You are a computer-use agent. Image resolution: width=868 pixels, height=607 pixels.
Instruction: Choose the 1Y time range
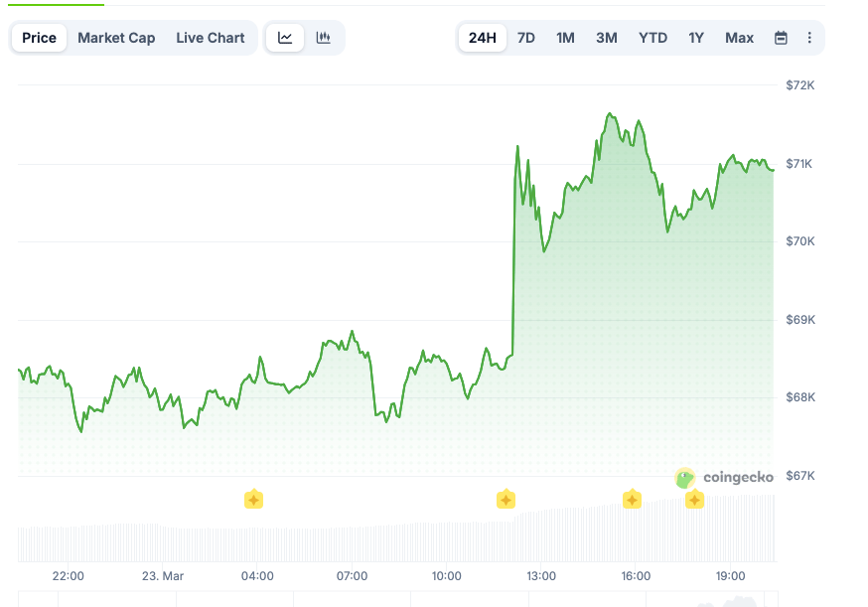696,38
